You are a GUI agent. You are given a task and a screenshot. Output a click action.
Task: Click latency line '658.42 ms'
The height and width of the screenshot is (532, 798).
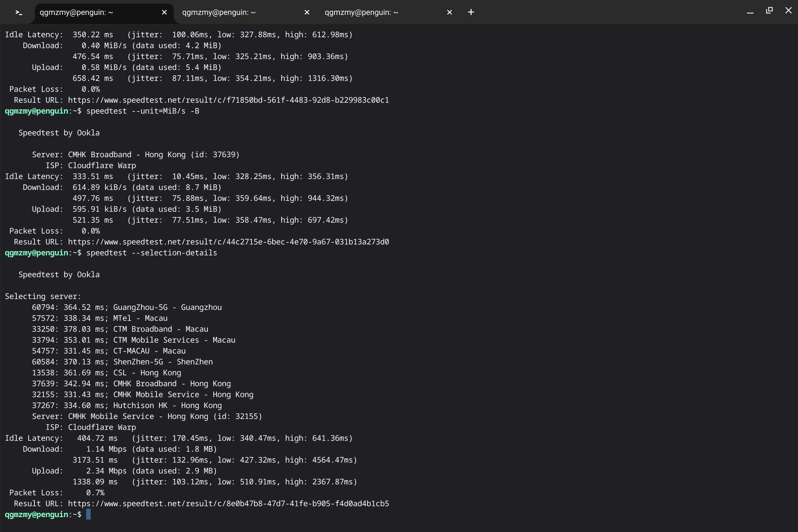pos(213,78)
